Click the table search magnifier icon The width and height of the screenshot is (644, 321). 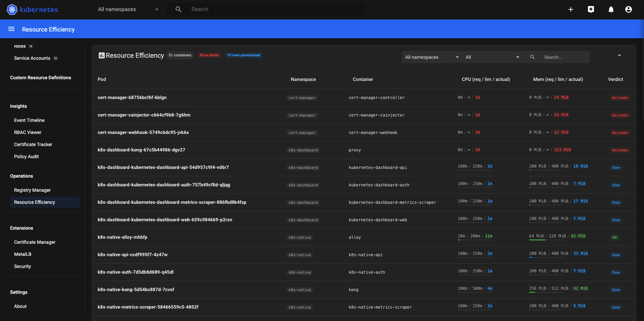click(x=532, y=57)
